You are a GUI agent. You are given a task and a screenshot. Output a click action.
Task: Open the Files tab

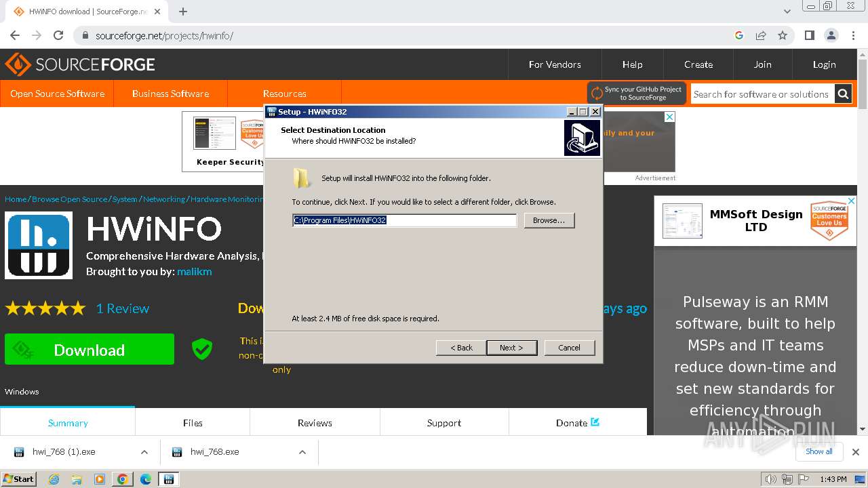tap(193, 422)
